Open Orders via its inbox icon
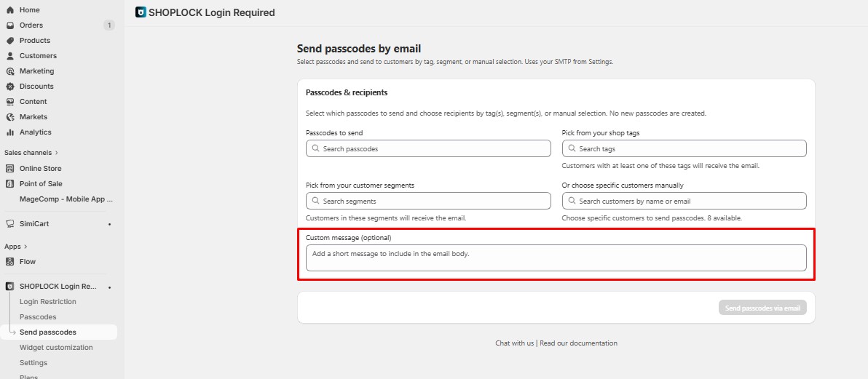The image size is (868, 379). click(10, 25)
